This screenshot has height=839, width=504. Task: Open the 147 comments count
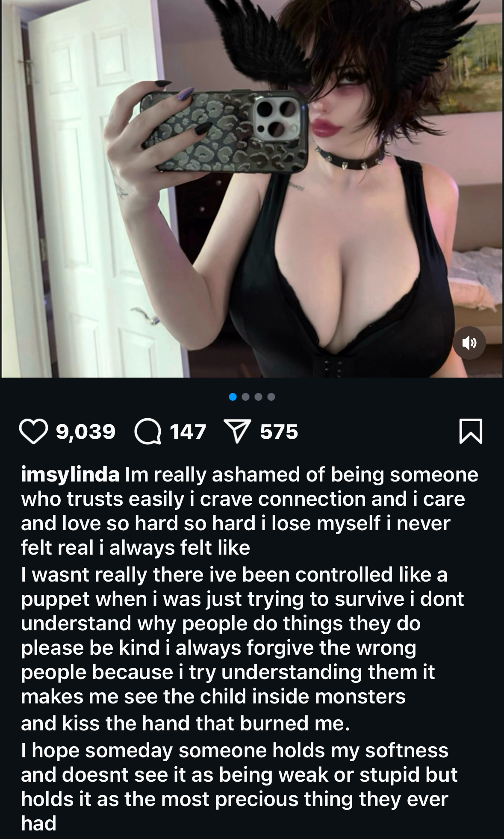click(188, 431)
